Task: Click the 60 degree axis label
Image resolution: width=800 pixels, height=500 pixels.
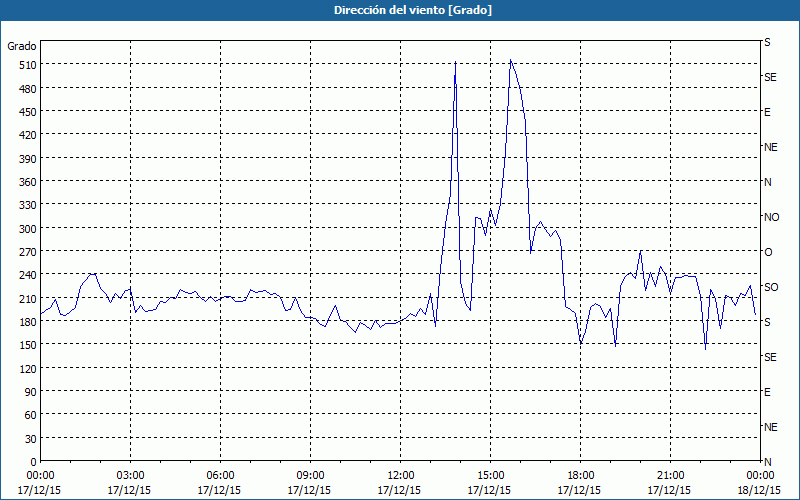Action: [x=31, y=415]
